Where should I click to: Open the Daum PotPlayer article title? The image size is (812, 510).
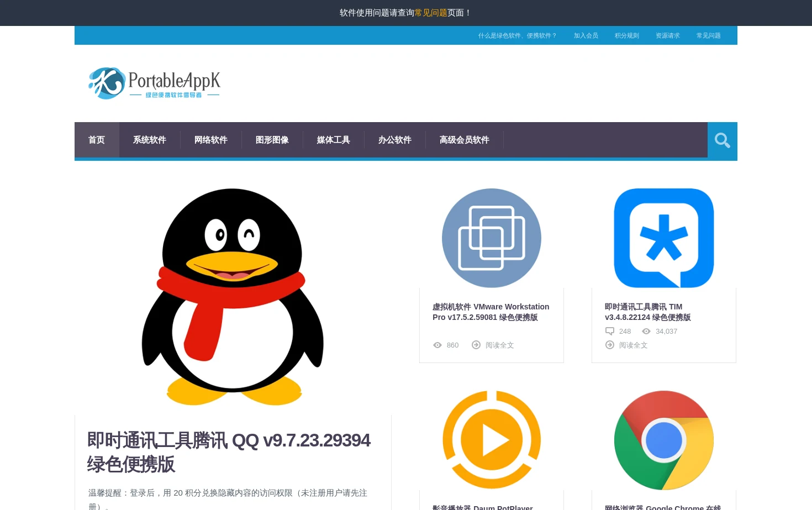483,507
